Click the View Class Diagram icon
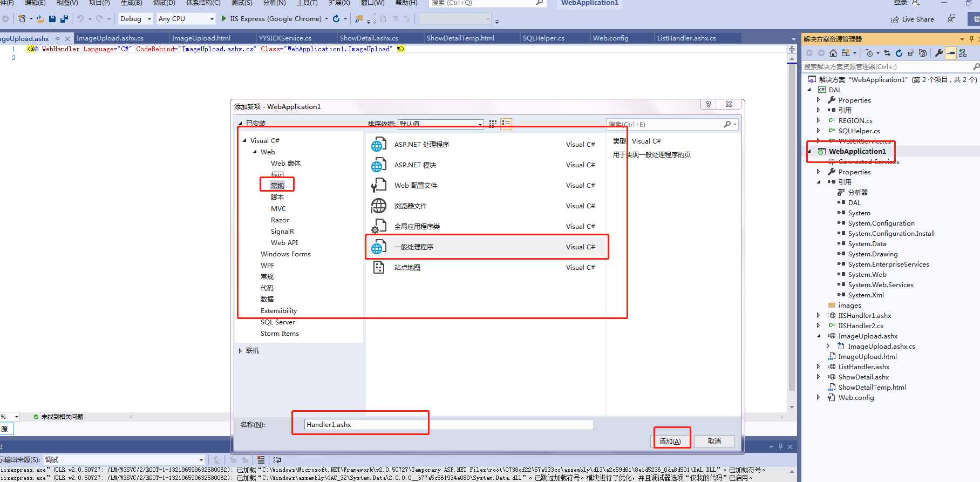 963,53
